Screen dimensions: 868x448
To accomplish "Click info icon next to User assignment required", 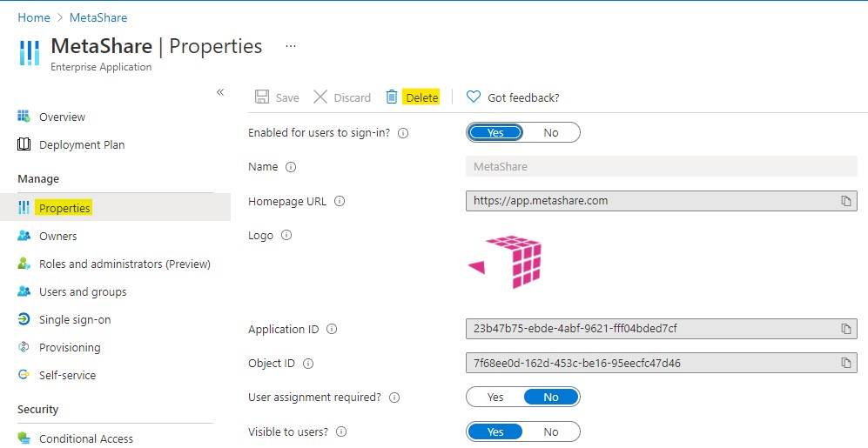I will coord(394,398).
